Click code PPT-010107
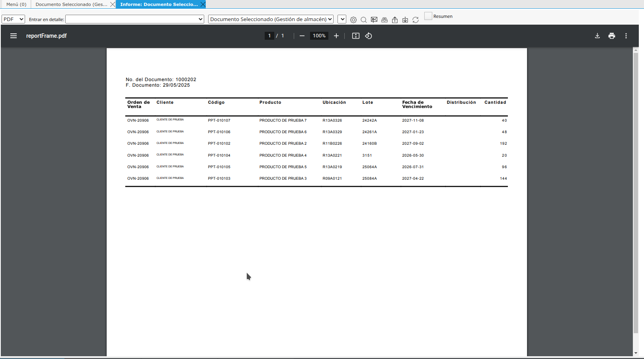Screen dimensions: 644x359 click(219, 120)
